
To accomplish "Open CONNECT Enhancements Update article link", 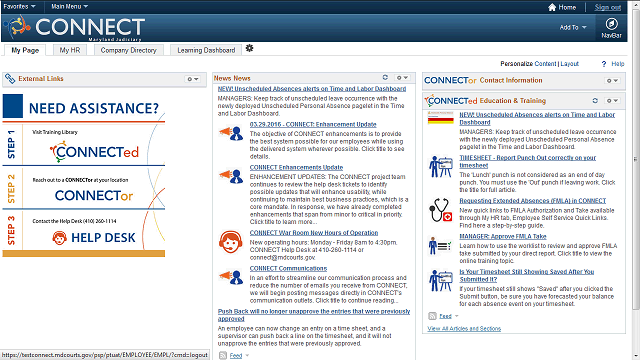I will coord(296,167).
